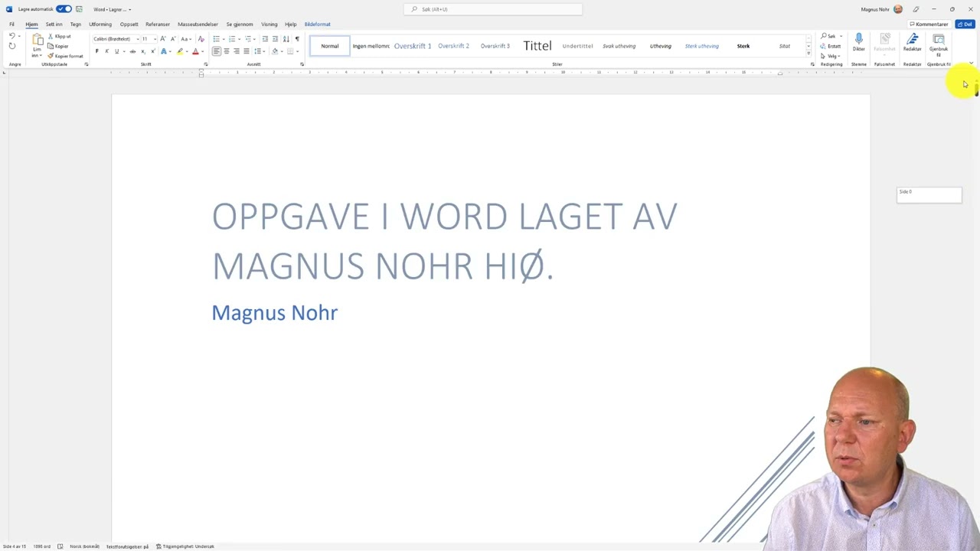The height and width of the screenshot is (551, 980).
Task: Increase font size with the larger A icon
Action: 162,39
